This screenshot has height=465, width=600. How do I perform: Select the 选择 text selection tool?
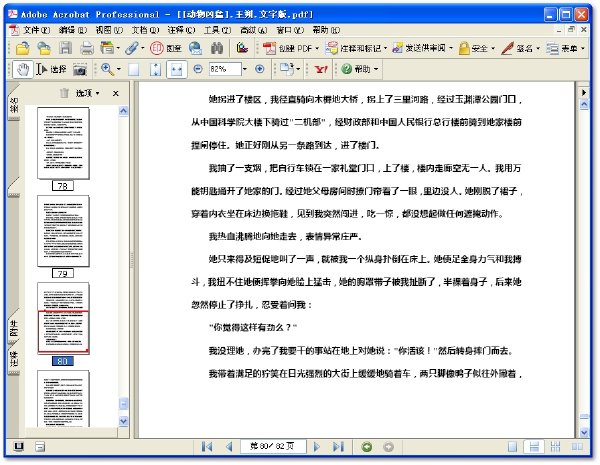coord(51,69)
